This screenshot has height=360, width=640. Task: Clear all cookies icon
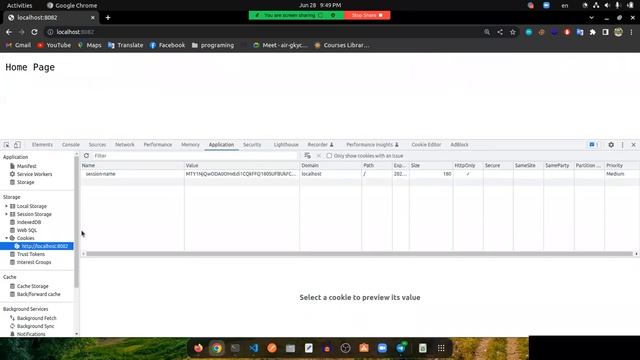pos(307,156)
